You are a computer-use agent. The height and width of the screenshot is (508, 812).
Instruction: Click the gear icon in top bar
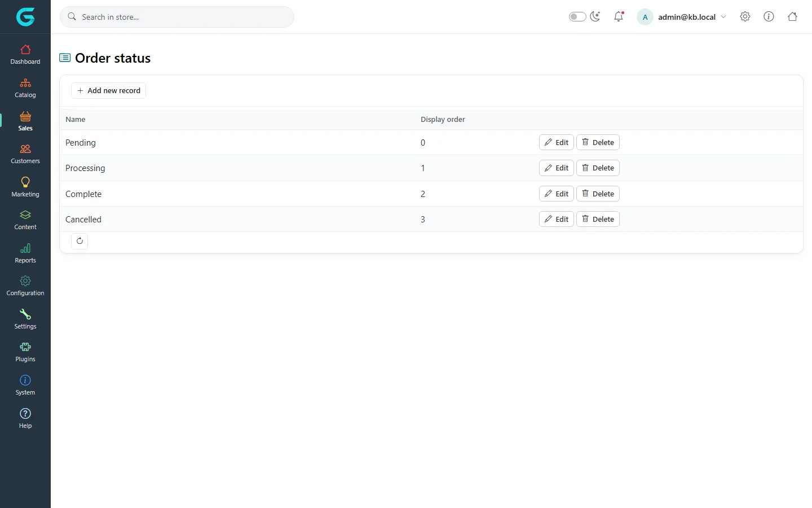[745, 17]
